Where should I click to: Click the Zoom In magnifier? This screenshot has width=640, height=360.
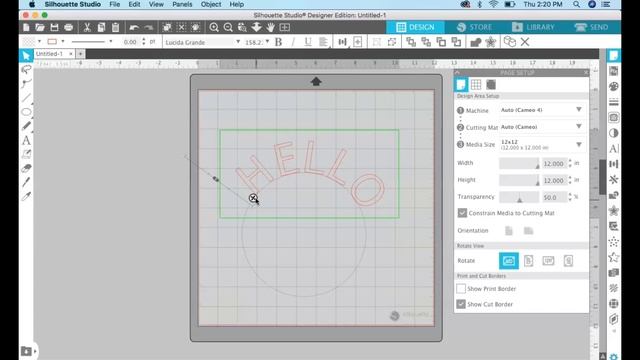point(214,27)
